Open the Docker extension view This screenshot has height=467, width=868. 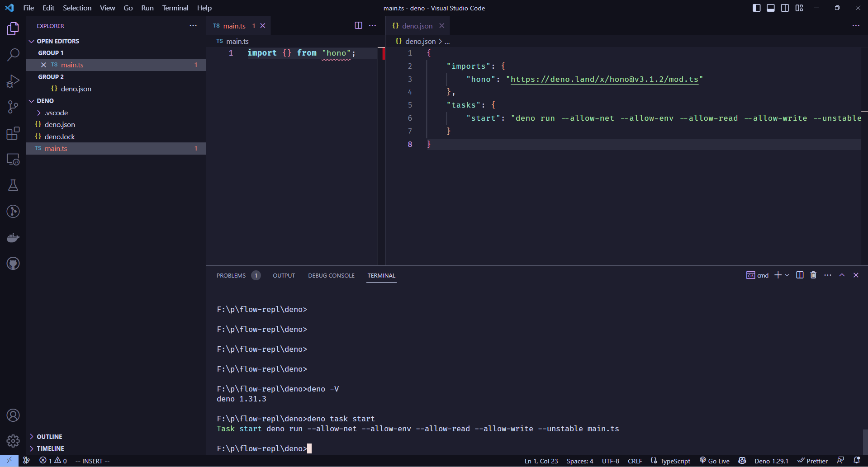(x=13, y=237)
